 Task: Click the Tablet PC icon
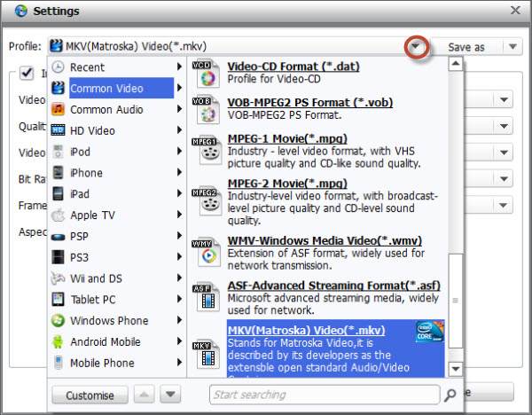[58, 300]
